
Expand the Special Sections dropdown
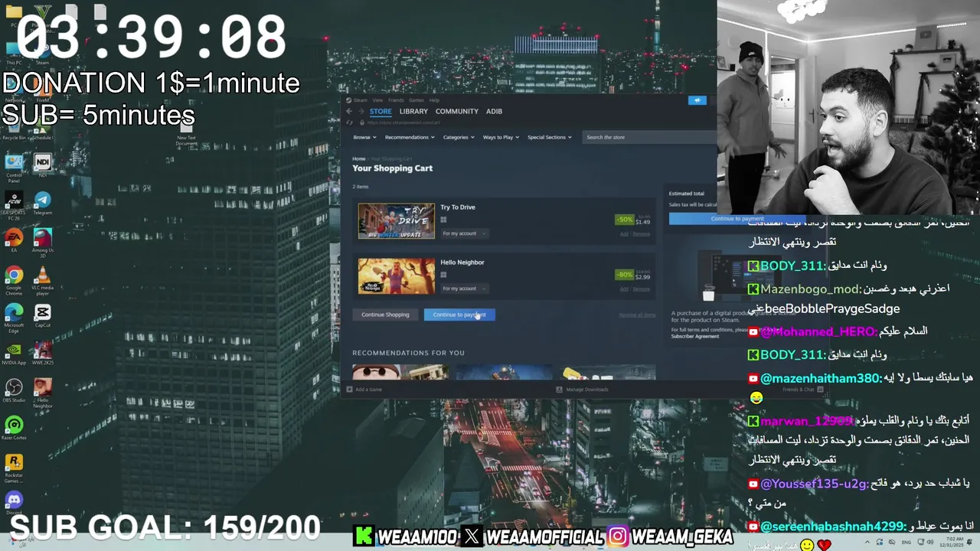[x=550, y=137]
